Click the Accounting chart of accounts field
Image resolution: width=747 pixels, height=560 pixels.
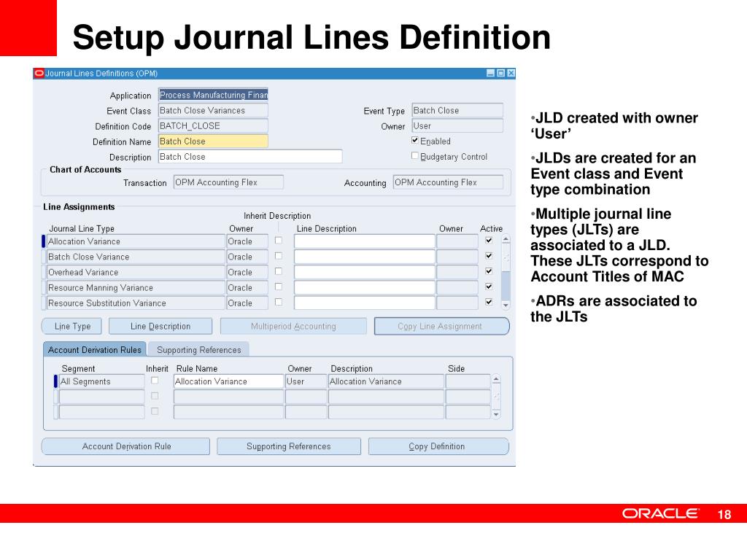(449, 182)
